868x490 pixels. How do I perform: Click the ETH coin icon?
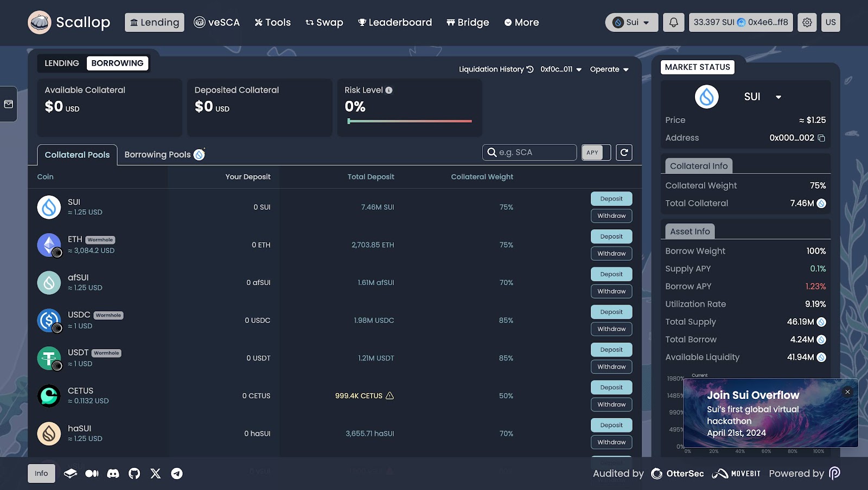pyautogui.click(x=49, y=245)
